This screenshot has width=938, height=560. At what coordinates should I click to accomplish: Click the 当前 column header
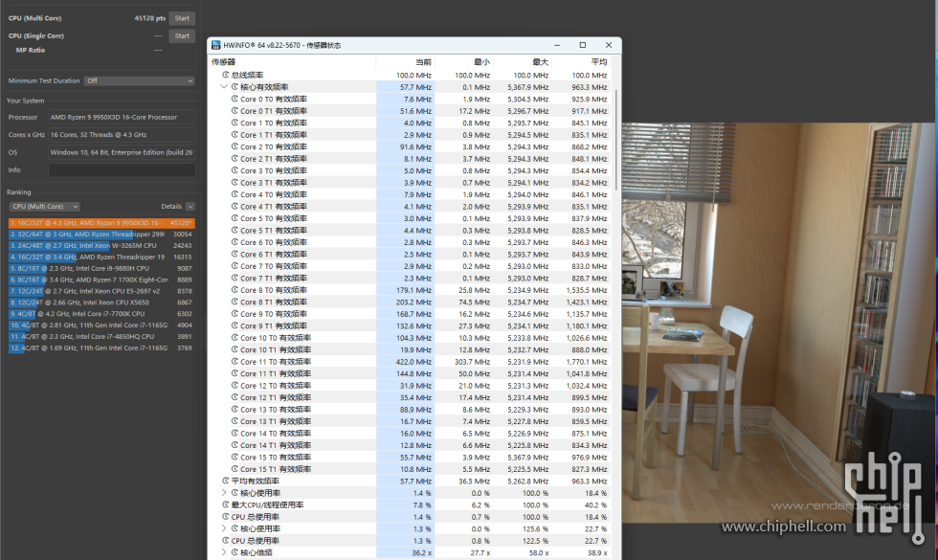423,62
